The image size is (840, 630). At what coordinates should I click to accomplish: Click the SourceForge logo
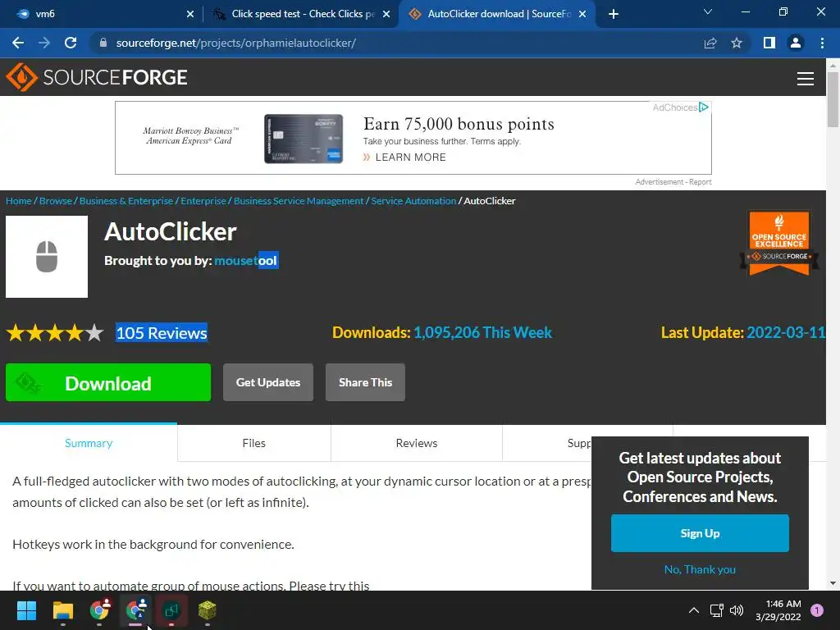[97, 77]
